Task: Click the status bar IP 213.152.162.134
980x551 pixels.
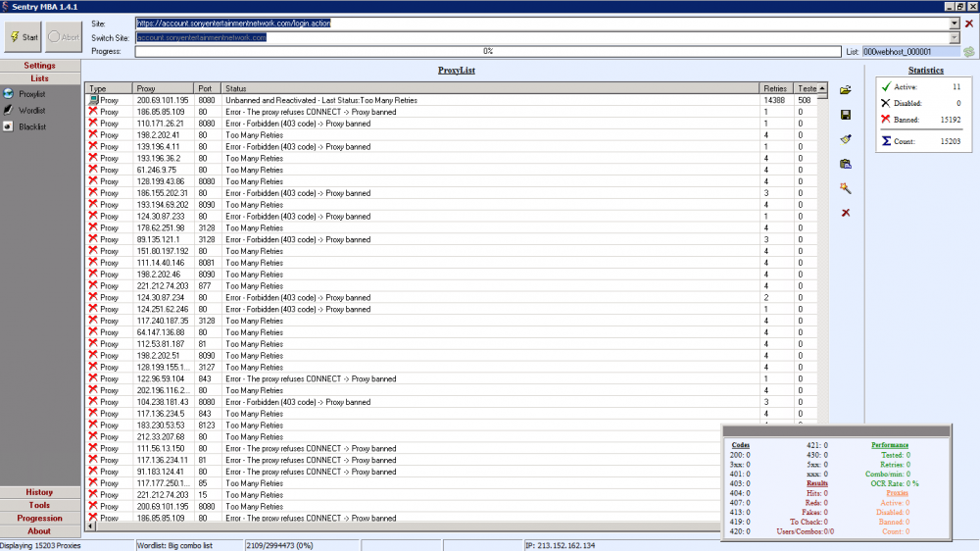Action: (561, 545)
